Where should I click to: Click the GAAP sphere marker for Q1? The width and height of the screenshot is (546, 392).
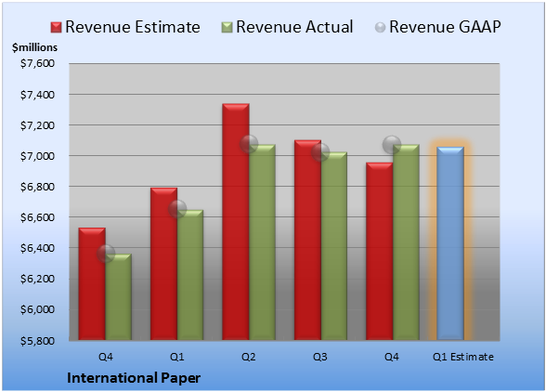[x=177, y=209]
